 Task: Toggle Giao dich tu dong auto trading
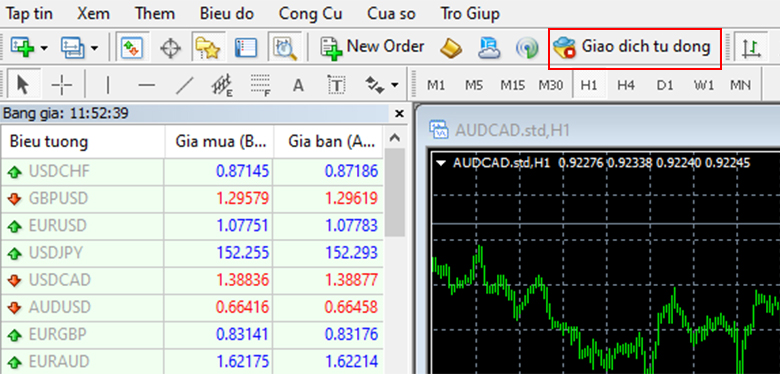(x=634, y=48)
